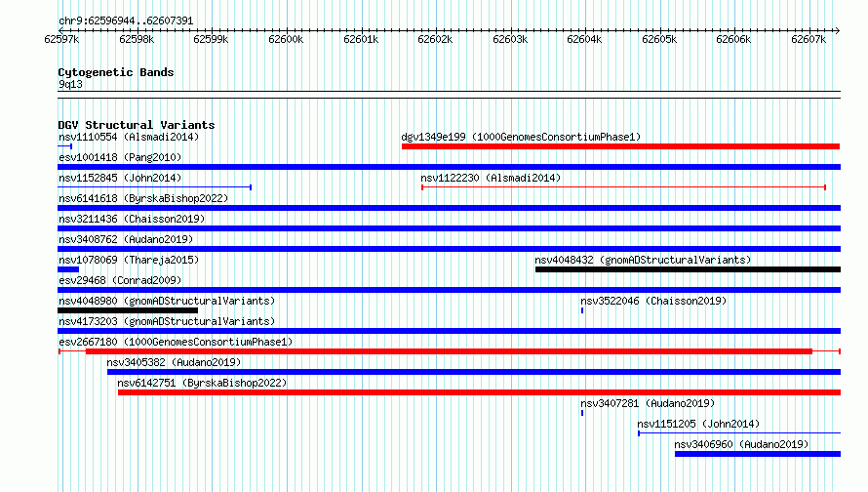Click the Cytogenetic Bands track title
Viewport: 868px width, 492px height.
[x=116, y=72]
